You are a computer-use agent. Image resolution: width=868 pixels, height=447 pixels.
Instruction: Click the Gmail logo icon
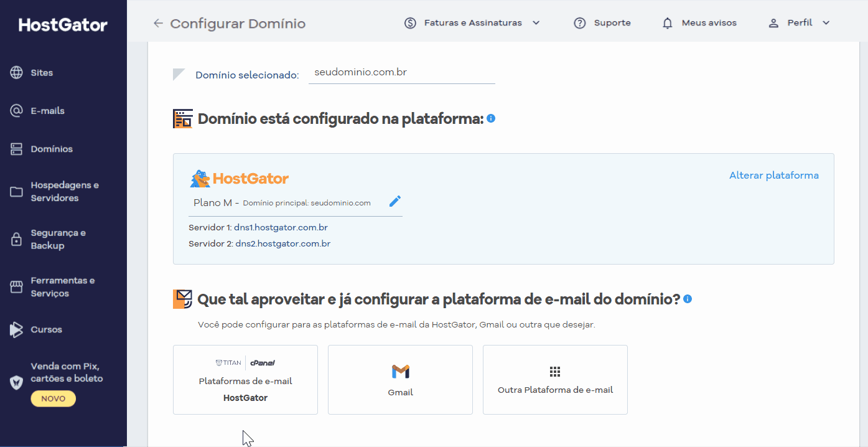coord(401,372)
